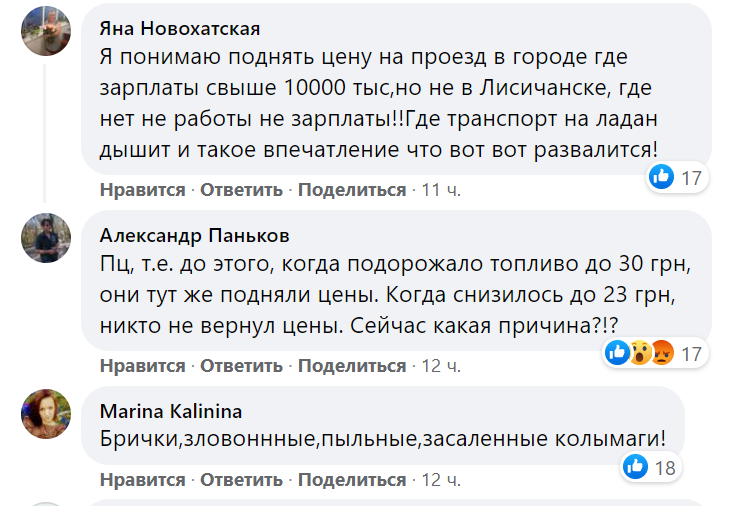Click the 12 ч. timestamp under Marina Kalinina's comment
This screenshot has height=506, width=750.
440,480
